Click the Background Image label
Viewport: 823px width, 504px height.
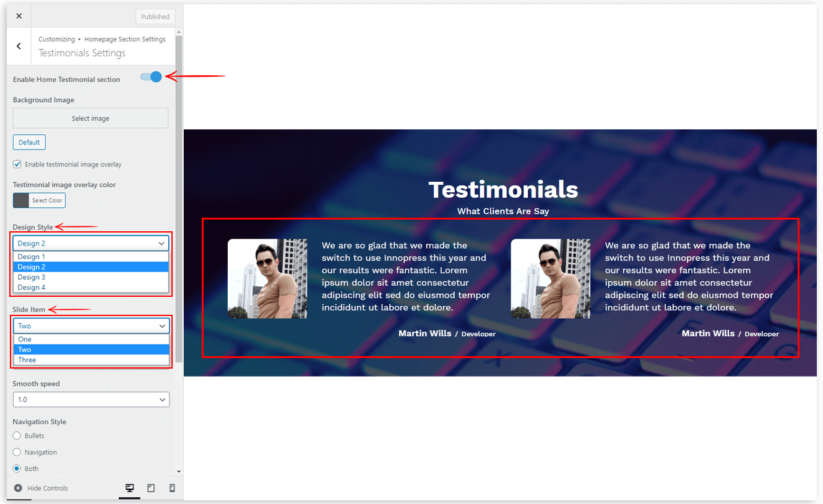43,100
